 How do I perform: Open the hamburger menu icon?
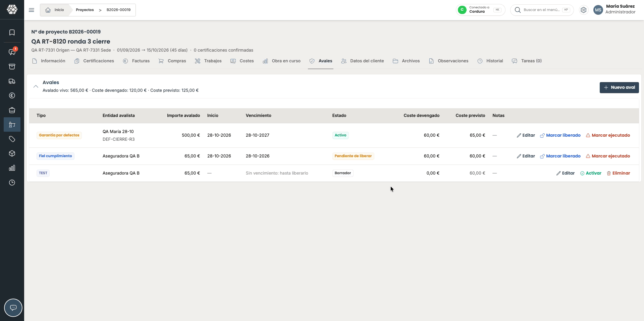32,10
